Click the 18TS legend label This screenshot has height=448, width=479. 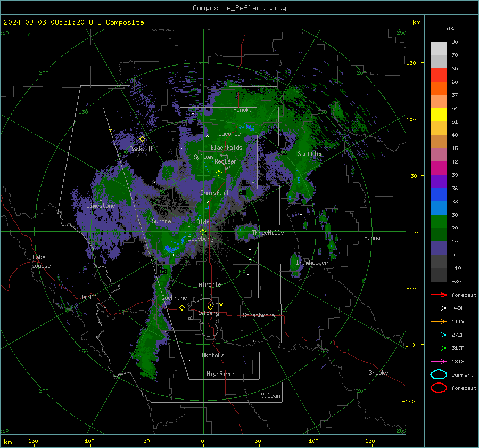click(458, 361)
